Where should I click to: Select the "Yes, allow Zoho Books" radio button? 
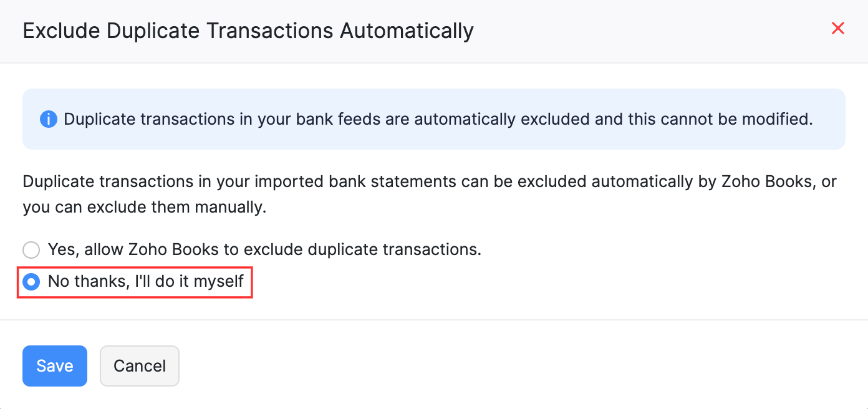click(31, 250)
